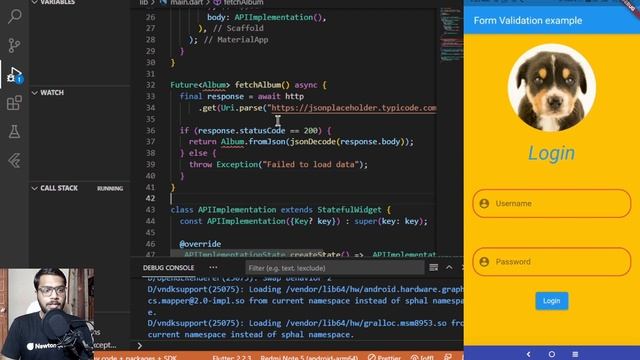Viewport: 640px width, 360px height.
Task: Click StatefulWidget on line 43
Action: pos(349,209)
